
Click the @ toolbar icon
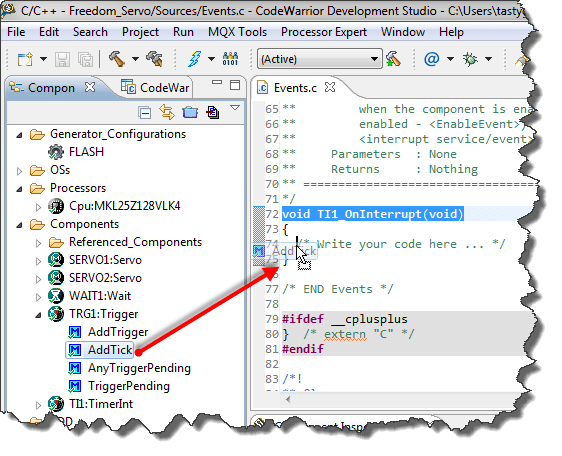432,58
